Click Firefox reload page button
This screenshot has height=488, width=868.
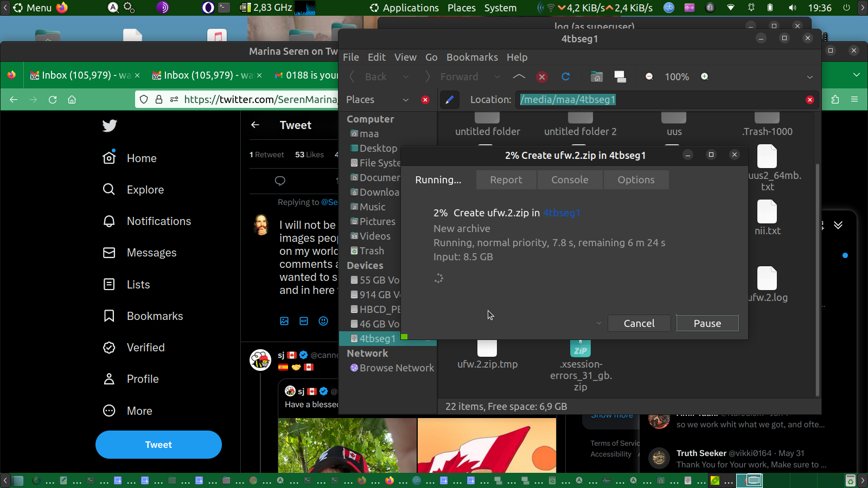53,100
